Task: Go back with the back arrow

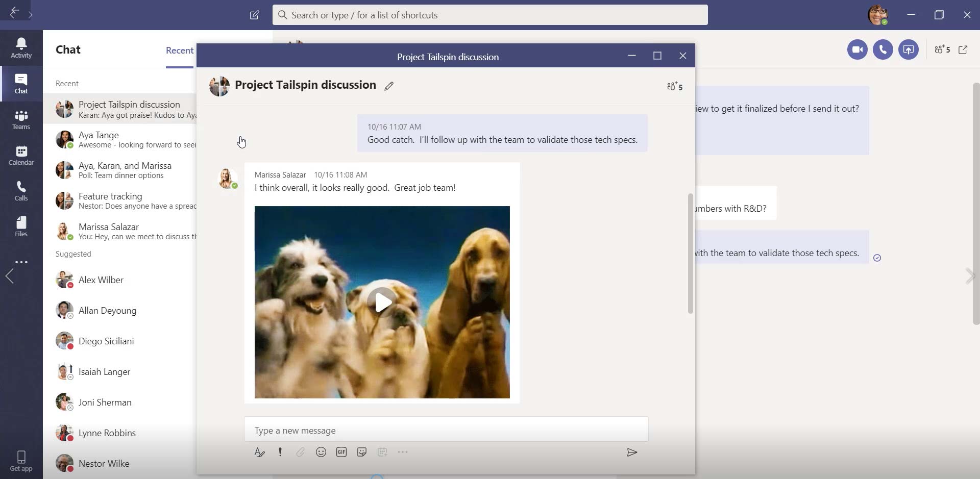Action: tap(14, 12)
